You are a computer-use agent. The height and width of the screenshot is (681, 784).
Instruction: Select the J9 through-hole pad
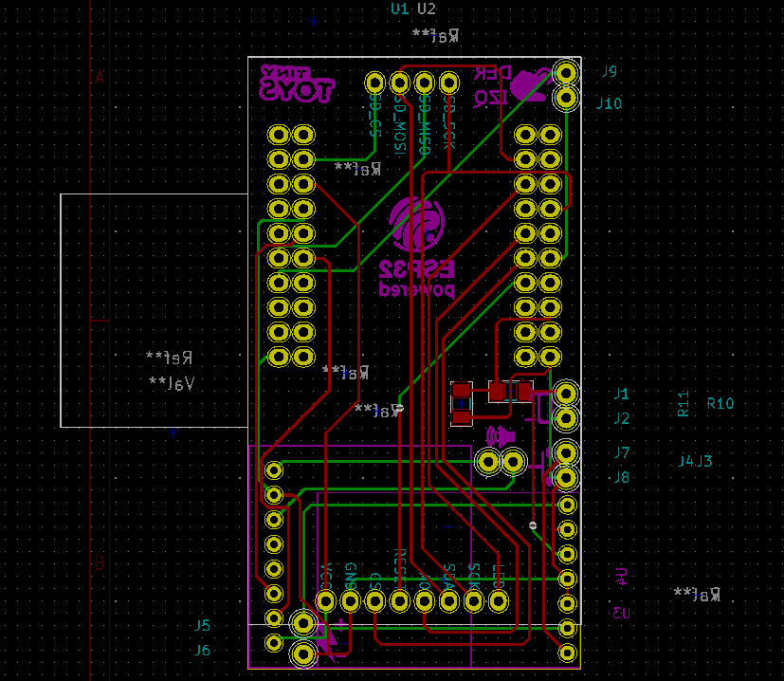[566, 74]
